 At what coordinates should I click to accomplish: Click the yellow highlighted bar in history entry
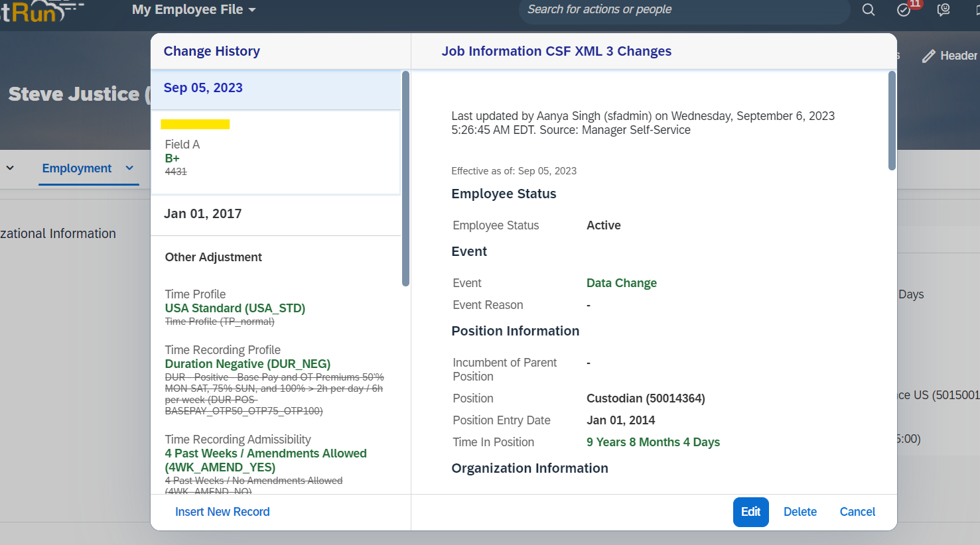[x=195, y=124]
